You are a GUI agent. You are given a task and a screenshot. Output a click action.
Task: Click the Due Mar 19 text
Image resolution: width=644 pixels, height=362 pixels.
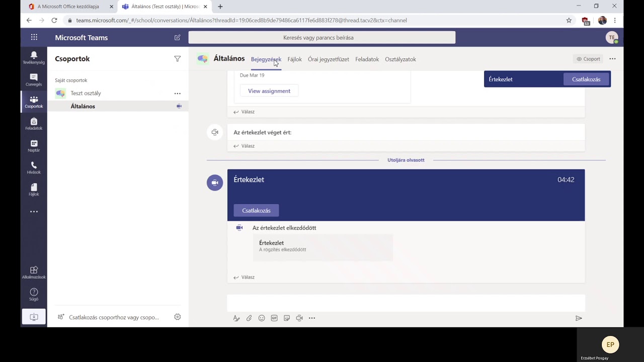(252, 75)
